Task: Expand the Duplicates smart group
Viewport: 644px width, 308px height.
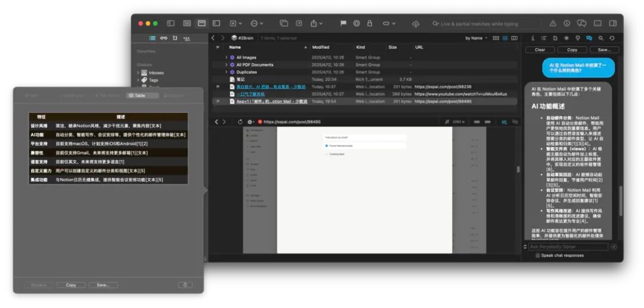Action: 226,72
